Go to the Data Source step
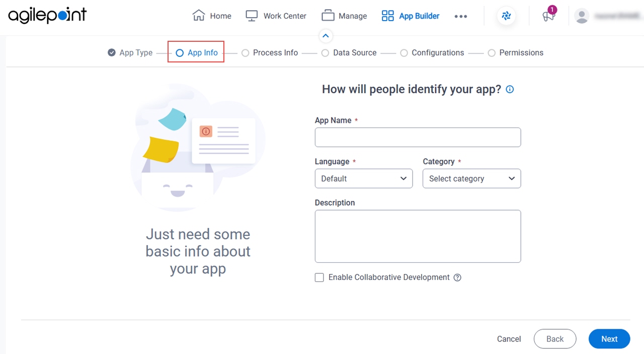Viewport: 644px width, 354px height. pos(349,53)
